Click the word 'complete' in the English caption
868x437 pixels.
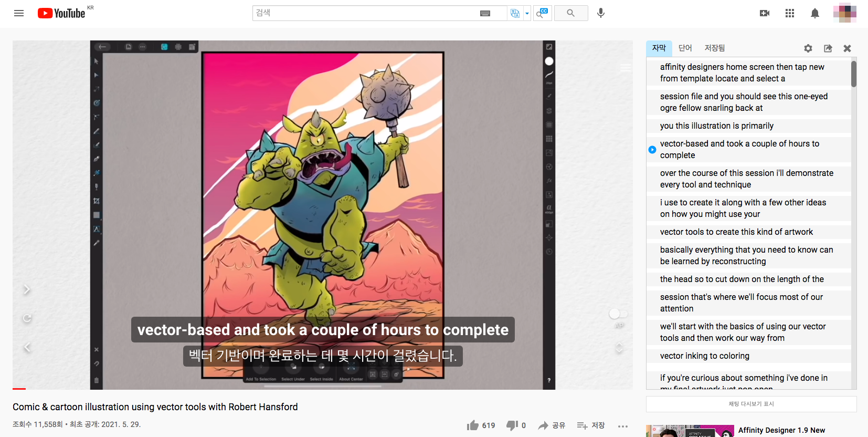click(475, 329)
